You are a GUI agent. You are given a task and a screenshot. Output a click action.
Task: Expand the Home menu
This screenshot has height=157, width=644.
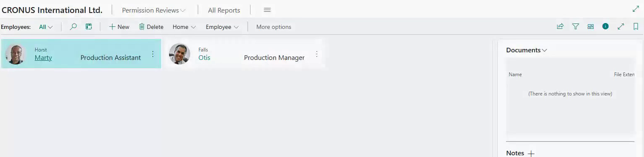184,27
